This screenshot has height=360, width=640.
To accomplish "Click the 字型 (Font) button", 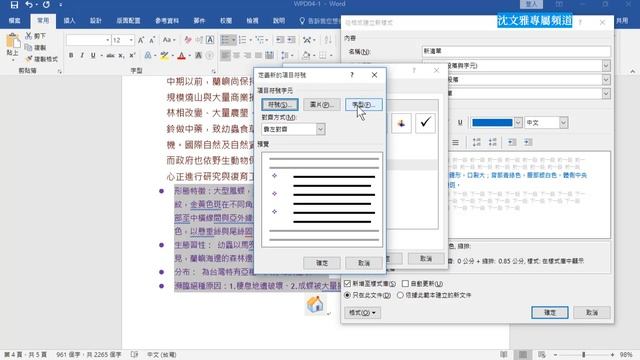I will 364,104.
